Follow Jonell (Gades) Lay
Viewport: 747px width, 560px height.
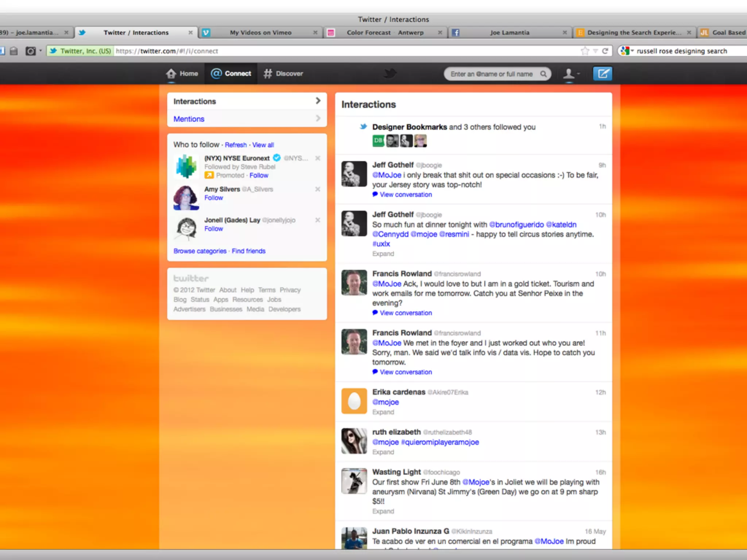[213, 229]
